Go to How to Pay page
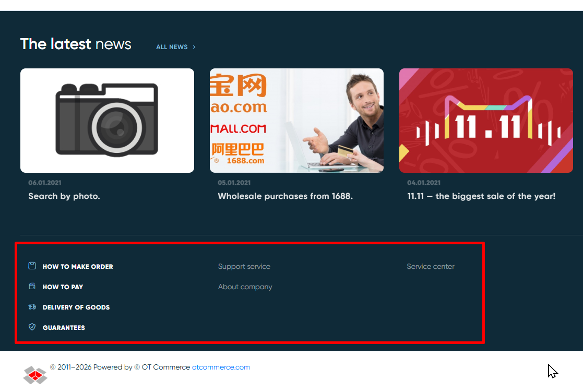Screen dimensions: 583x392 (x=63, y=287)
